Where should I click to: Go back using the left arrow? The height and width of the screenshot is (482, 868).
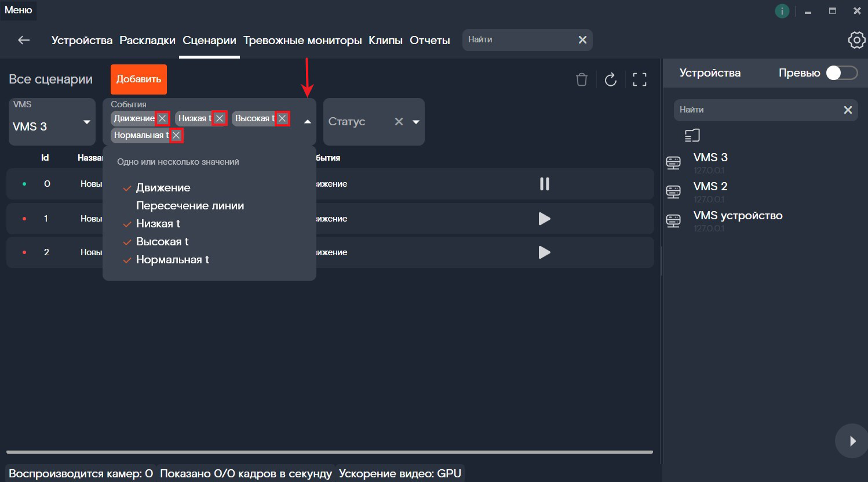point(24,40)
